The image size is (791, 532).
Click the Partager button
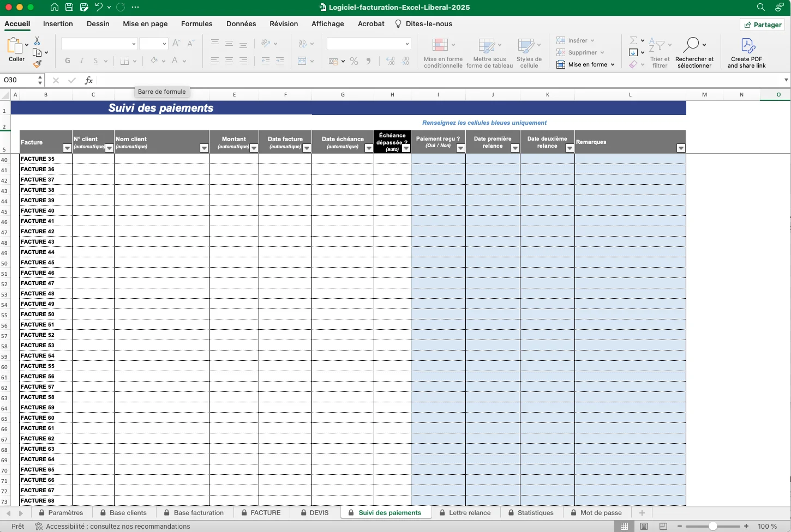pyautogui.click(x=762, y=25)
